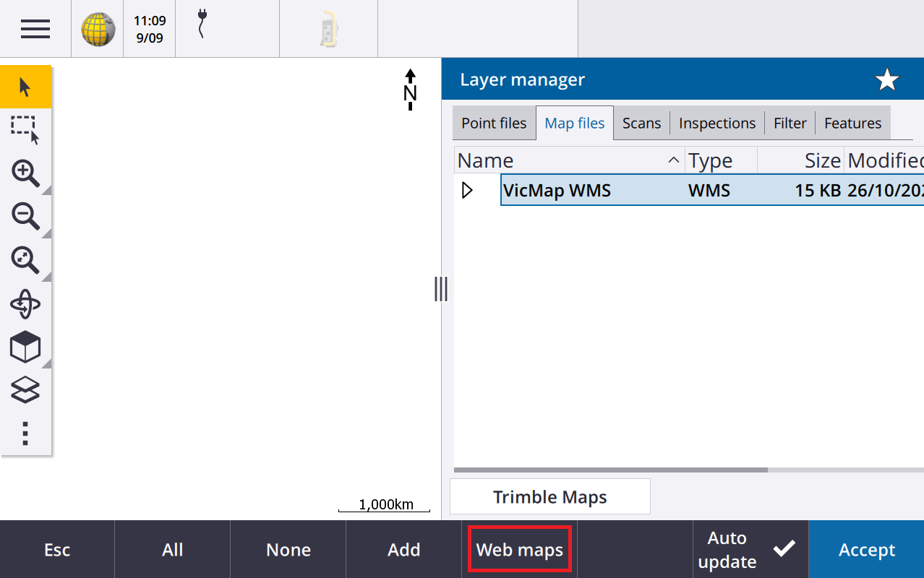Click the horizontal scrollbar in file list
Viewport: 924px width, 578px height.
click(611, 470)
